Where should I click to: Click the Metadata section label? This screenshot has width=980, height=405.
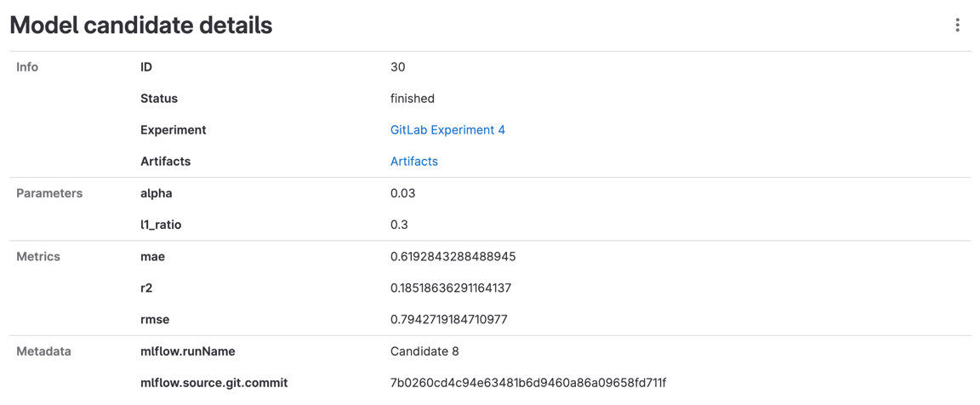(x=43, y=351)
